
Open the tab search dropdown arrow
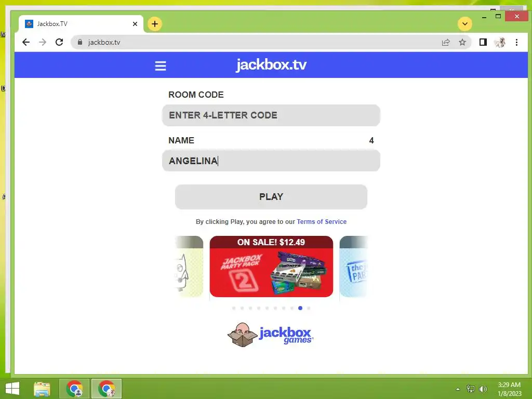465,24
